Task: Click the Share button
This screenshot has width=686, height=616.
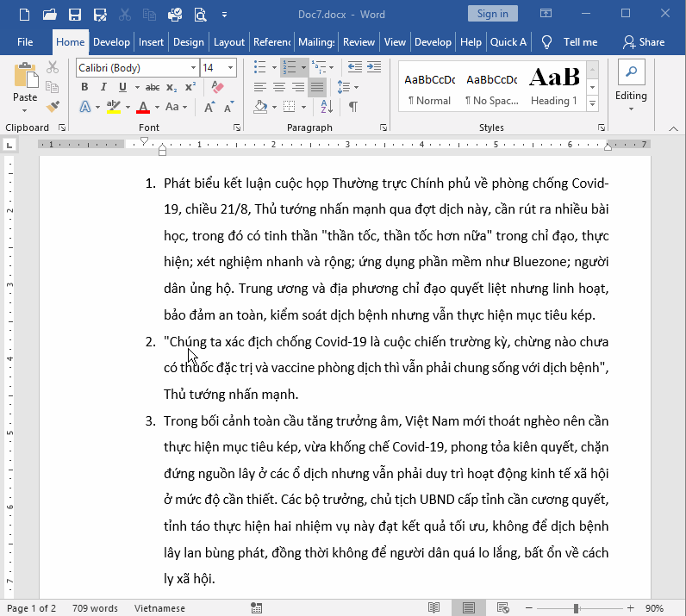Action: point(644,42)
